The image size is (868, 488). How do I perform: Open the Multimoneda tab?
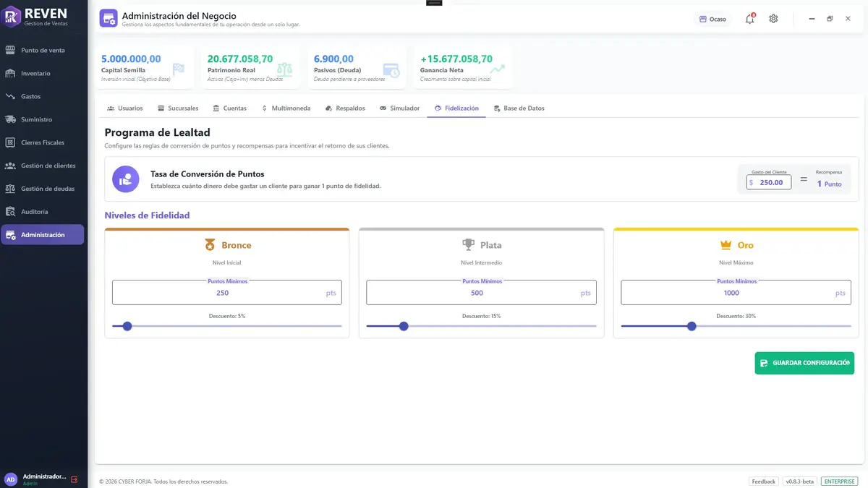click(286, 108)
